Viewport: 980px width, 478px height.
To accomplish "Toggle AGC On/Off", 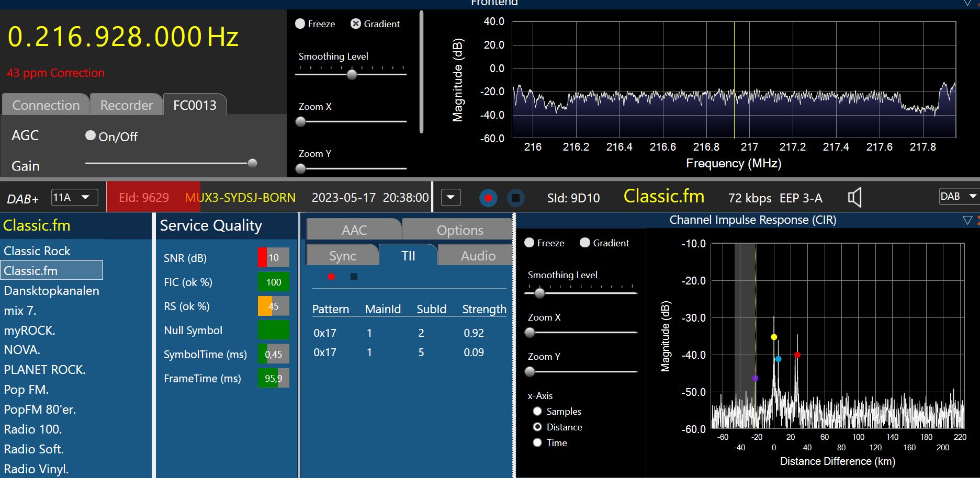I will (91, 136).
